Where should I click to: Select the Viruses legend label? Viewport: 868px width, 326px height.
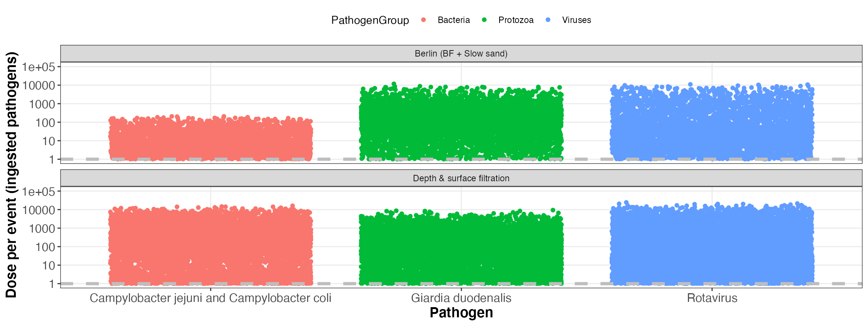coord(576,20)
